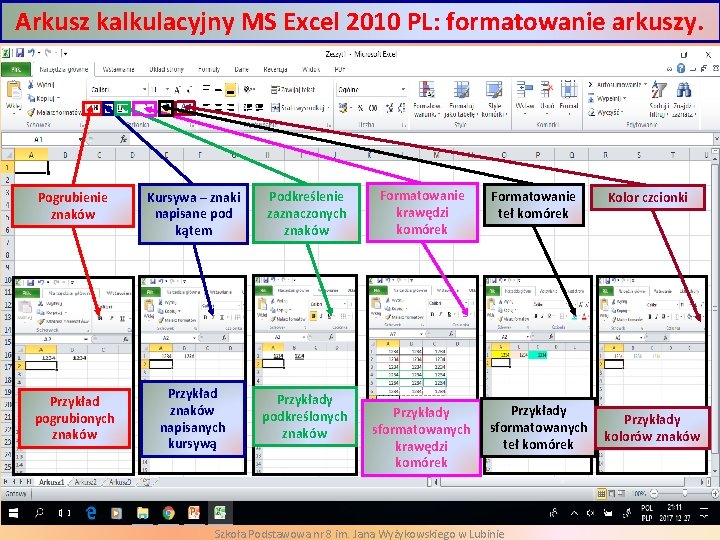Click the comma style 000 icon
Screen dimensions: 720x540
[373, 108]
